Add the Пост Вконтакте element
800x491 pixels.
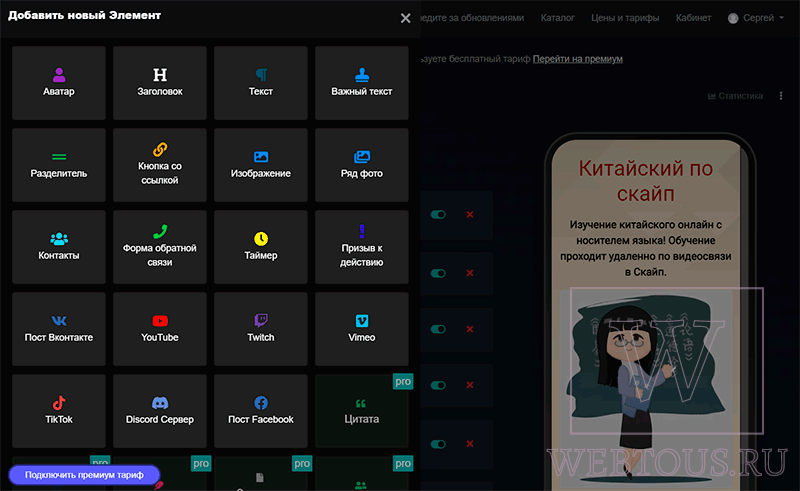pos(59,329)
